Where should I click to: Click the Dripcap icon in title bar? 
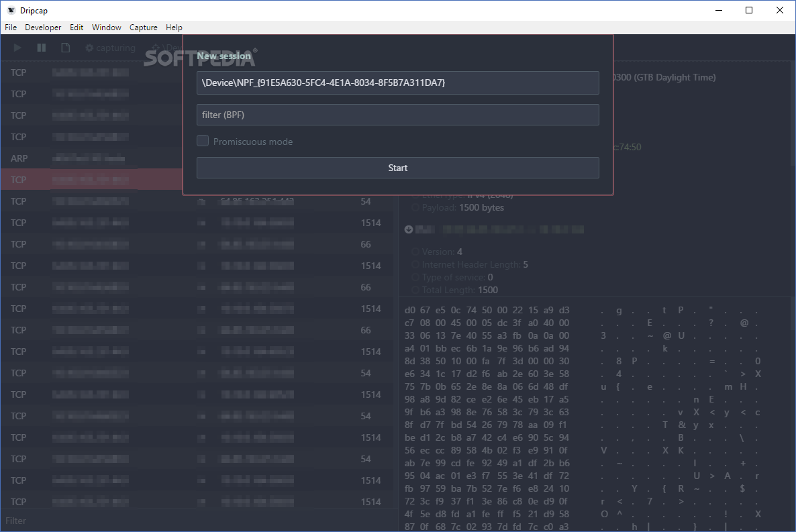(x=11, y=10)
